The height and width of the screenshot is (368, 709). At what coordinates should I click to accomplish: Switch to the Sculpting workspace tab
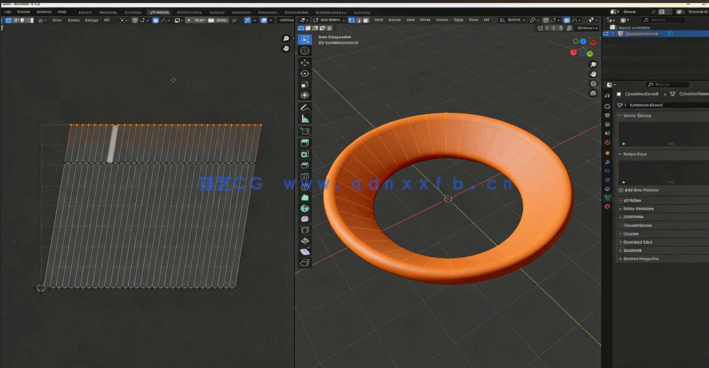pos(133,12)
